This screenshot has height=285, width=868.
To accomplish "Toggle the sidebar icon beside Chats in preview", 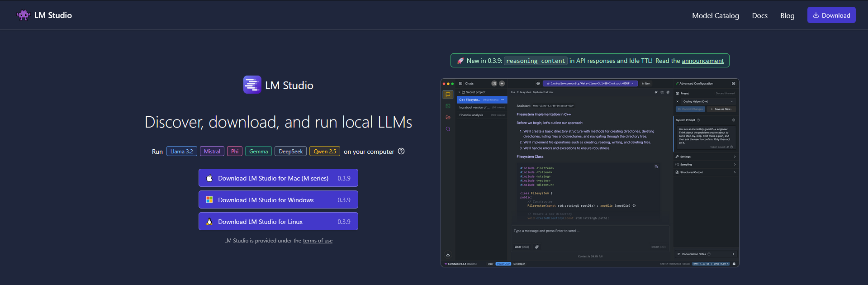I will pos(460,83).
